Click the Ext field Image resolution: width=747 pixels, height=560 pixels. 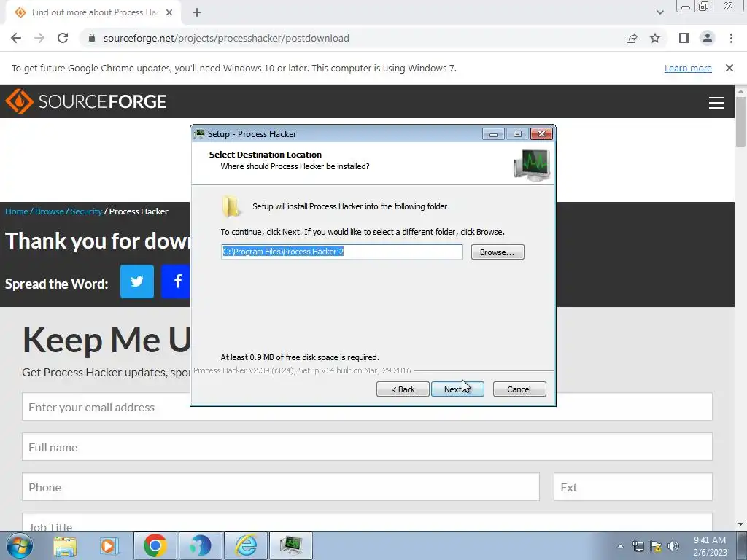[633, 487]
